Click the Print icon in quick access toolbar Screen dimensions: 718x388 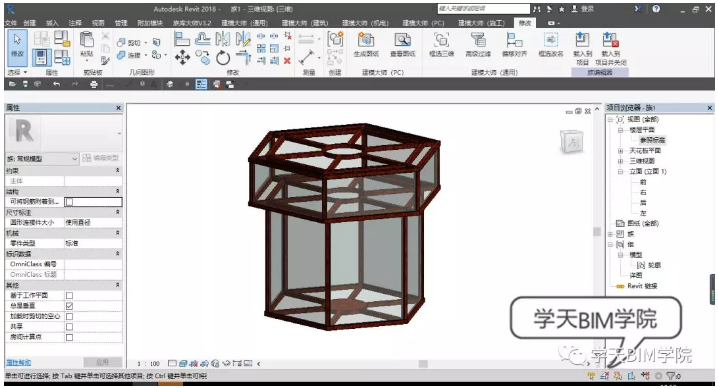(94, 84)
